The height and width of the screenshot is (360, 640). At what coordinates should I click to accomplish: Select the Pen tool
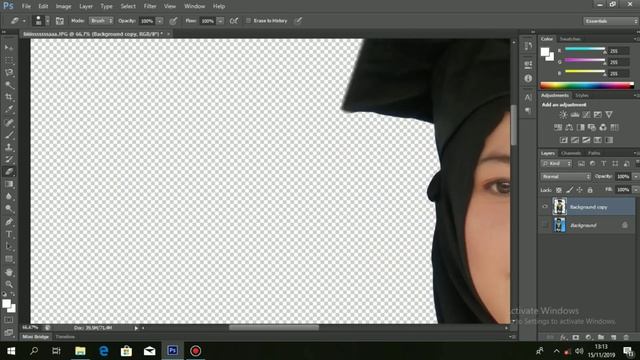(x=9, y=222)
